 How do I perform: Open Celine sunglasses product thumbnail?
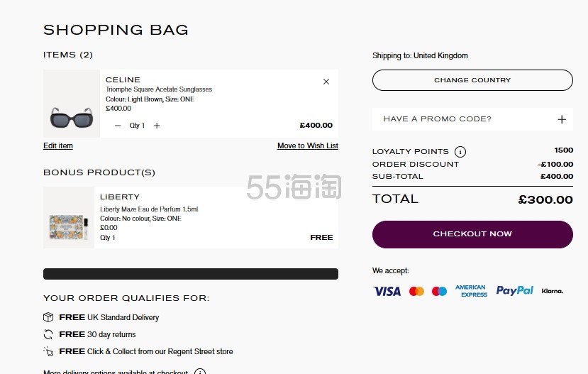pyautogui.click(x=72, y=104)
